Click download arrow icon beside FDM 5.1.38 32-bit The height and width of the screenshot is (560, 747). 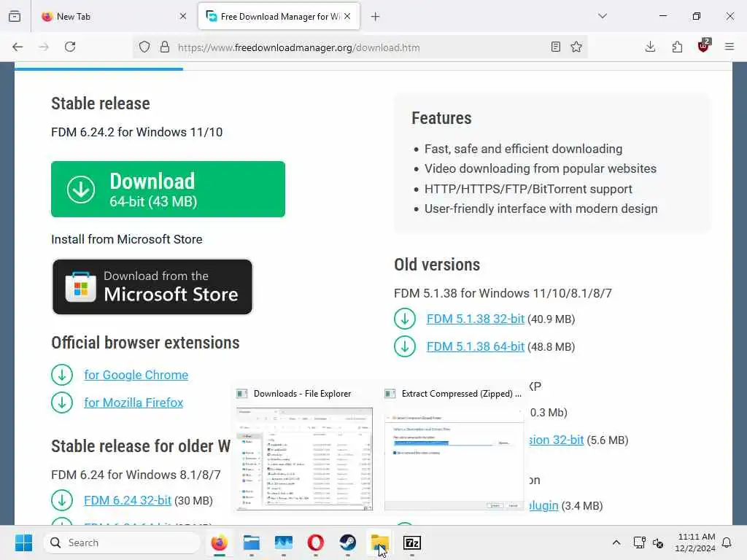[405, 319]
